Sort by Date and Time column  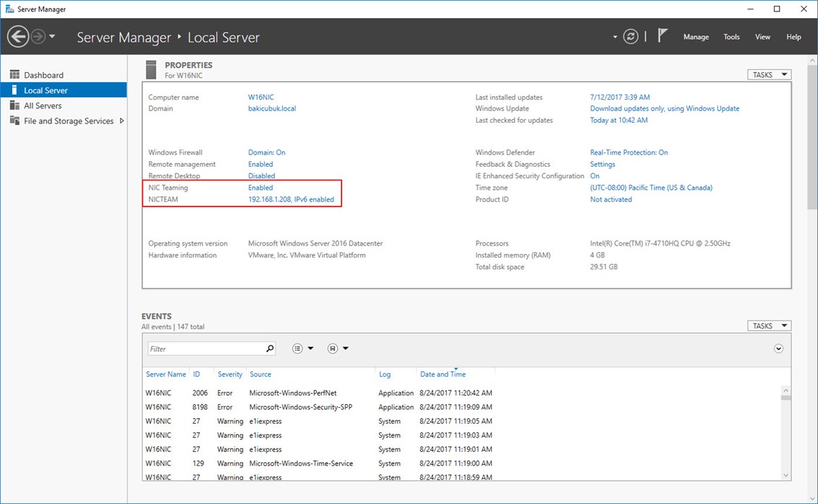pyautogui.click(x=443, y=374)
